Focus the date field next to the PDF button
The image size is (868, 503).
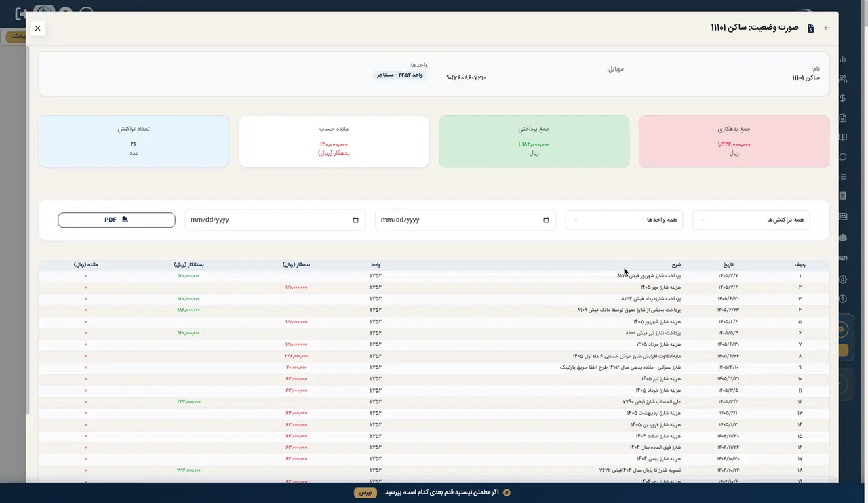pos(275,220)
